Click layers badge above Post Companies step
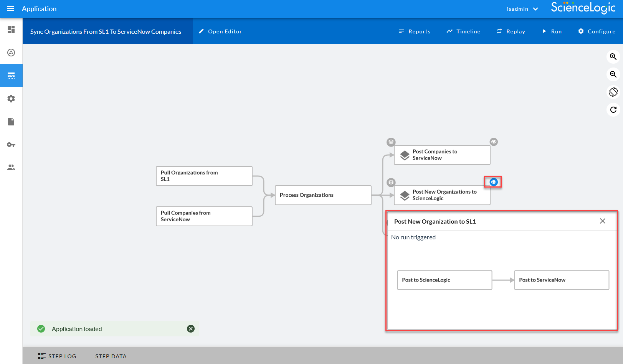The height and width of the screenshot is (364, 623). 391,142
